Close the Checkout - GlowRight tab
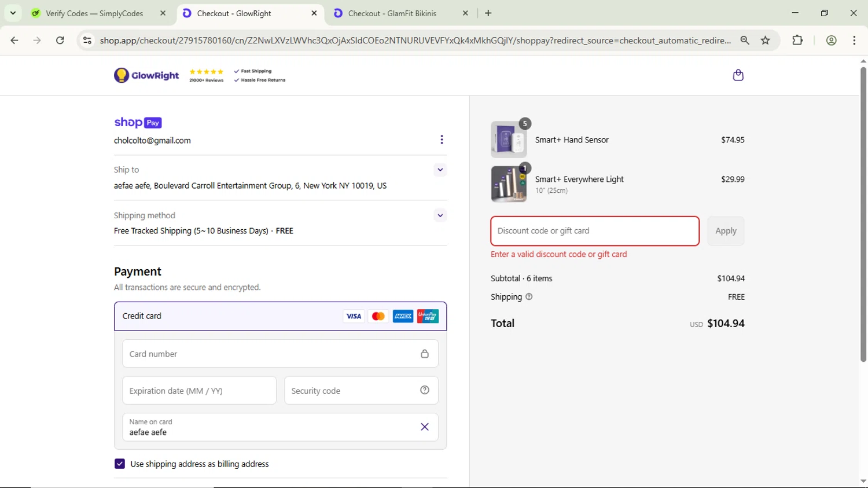The height and width of the screenshot is (488, 868). click(314, 13)
